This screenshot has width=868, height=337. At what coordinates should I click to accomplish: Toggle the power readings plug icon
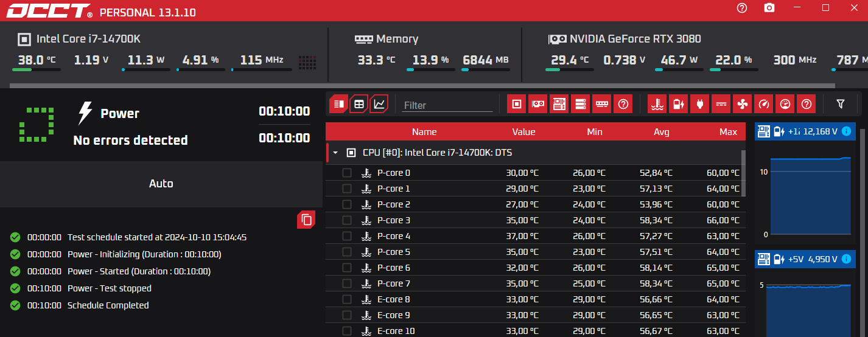[x=699, y=104]
